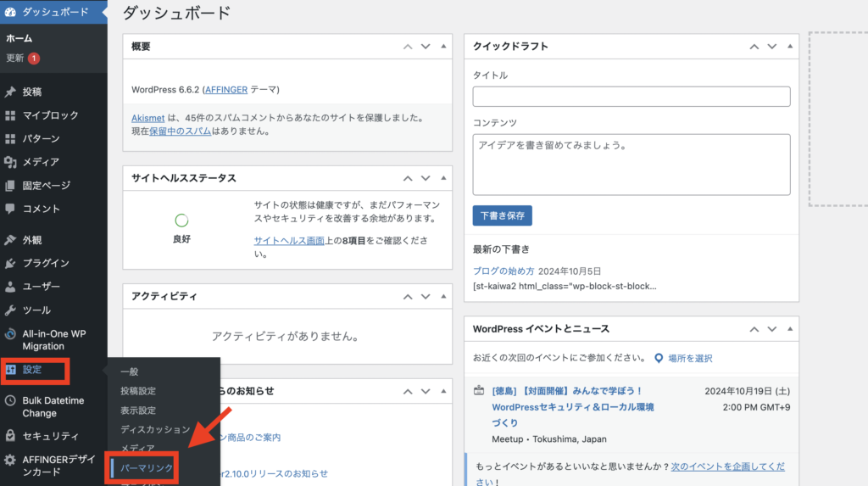Open the ホーム submenu item
868x486 pixels.
[x=19, y=38]
